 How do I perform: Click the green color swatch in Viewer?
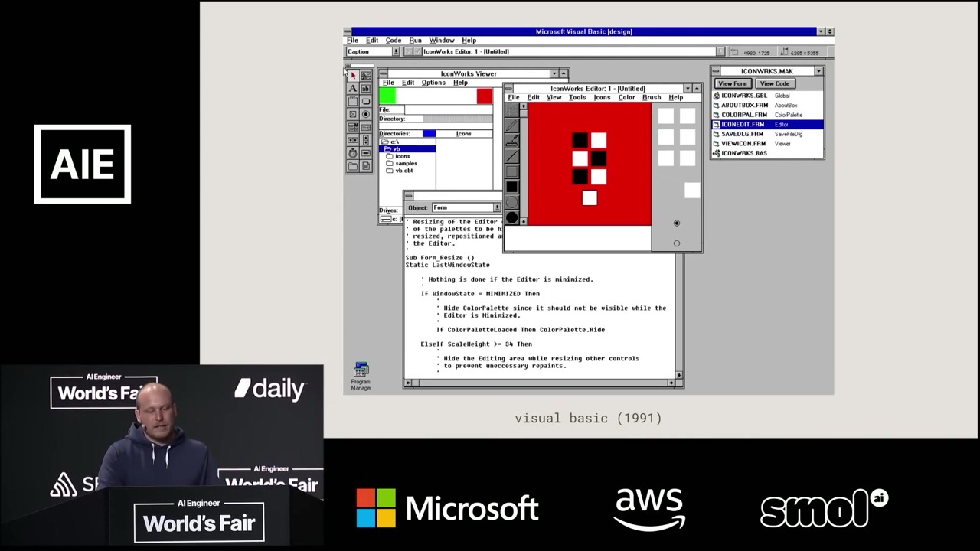pyautogui.click(x=387, y=96)
